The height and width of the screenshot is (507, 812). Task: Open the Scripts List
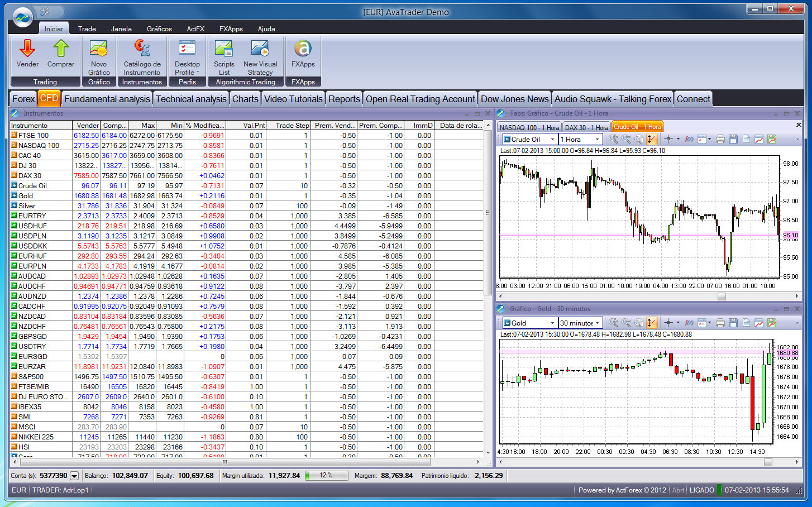point(224,57)
